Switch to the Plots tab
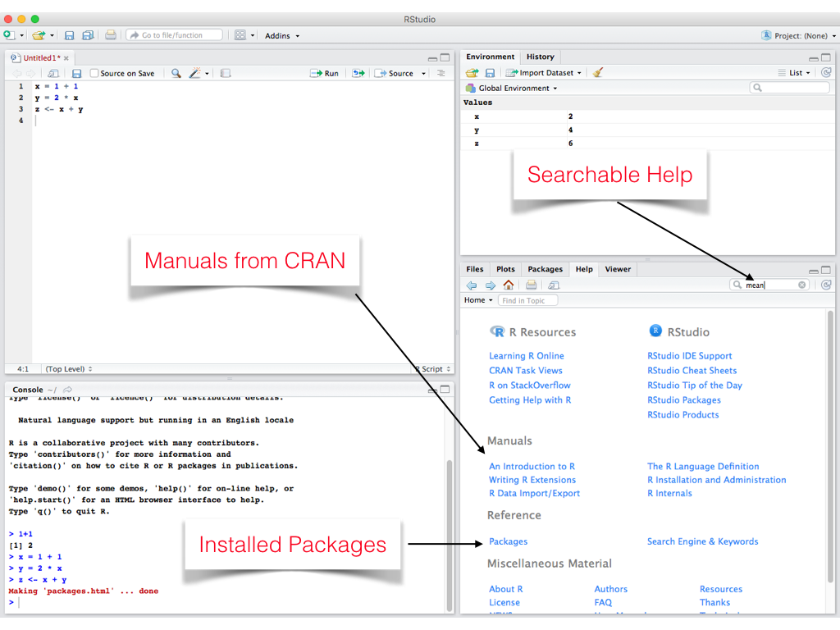The width and height of the screenshot is (840, 630). tap(505, 269)
